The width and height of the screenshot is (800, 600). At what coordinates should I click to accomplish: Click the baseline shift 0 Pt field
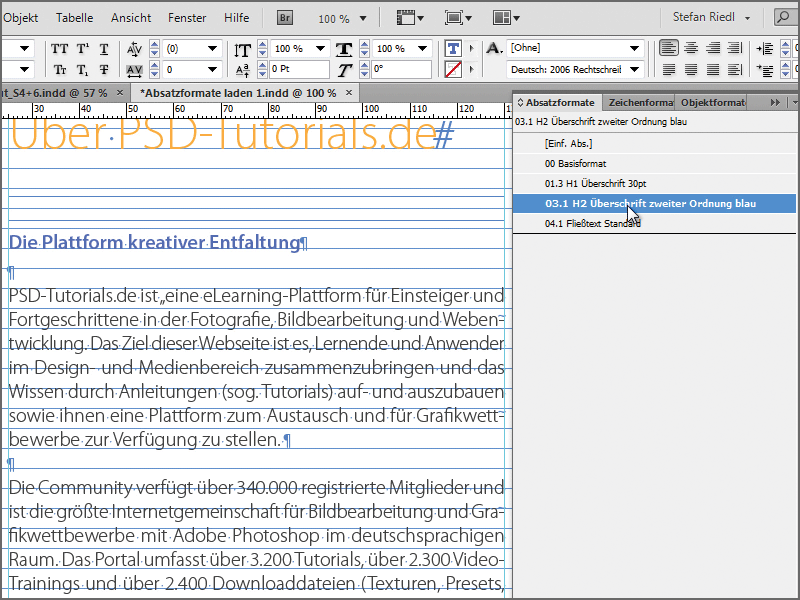click(299, 69)
